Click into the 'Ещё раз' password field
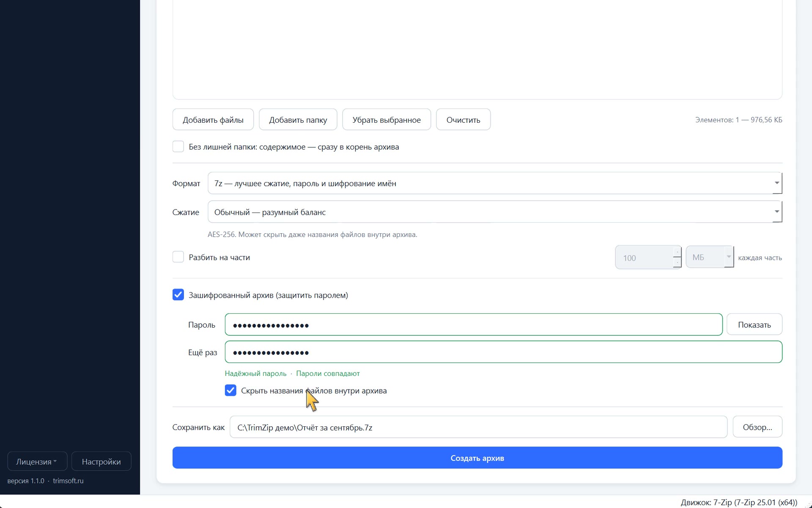Screen dimensions: 812x508 coord(503,352)
